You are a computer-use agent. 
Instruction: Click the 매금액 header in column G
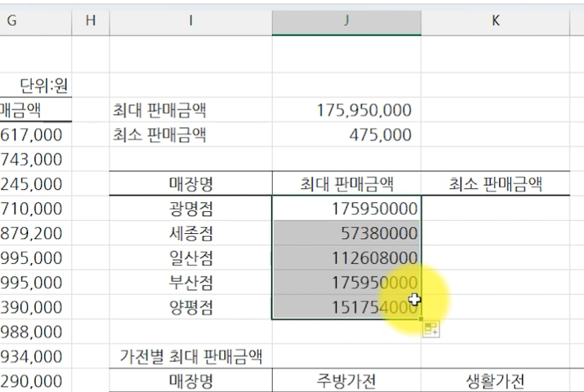pos(36,110)
